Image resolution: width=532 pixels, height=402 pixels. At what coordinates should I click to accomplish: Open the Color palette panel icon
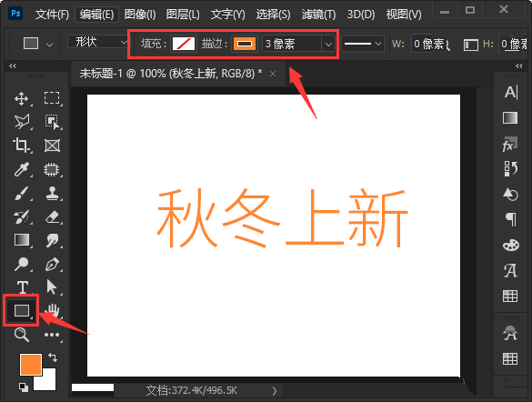click(510, 245)
